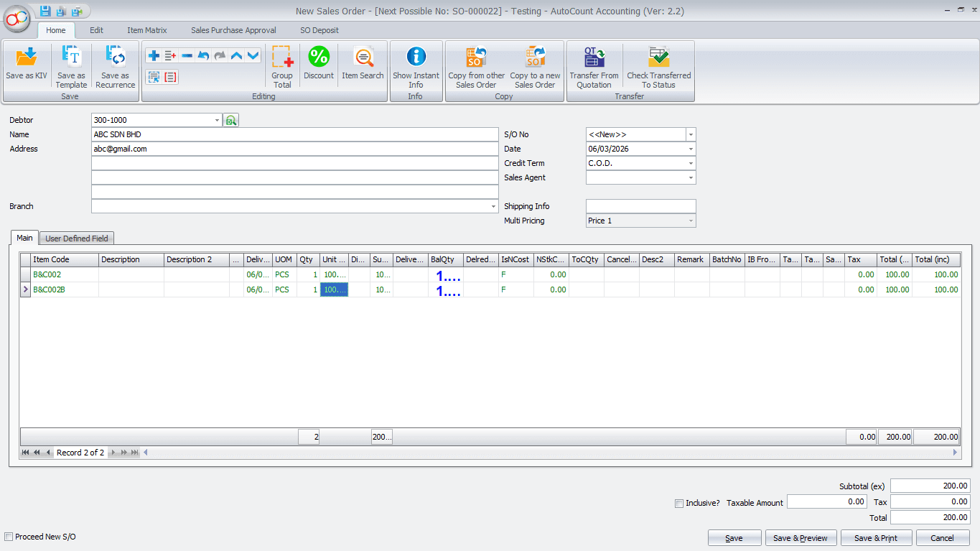Screen dimensions: 980x551
Task: Select the Group Total tool
Action: tap(282, 65)
